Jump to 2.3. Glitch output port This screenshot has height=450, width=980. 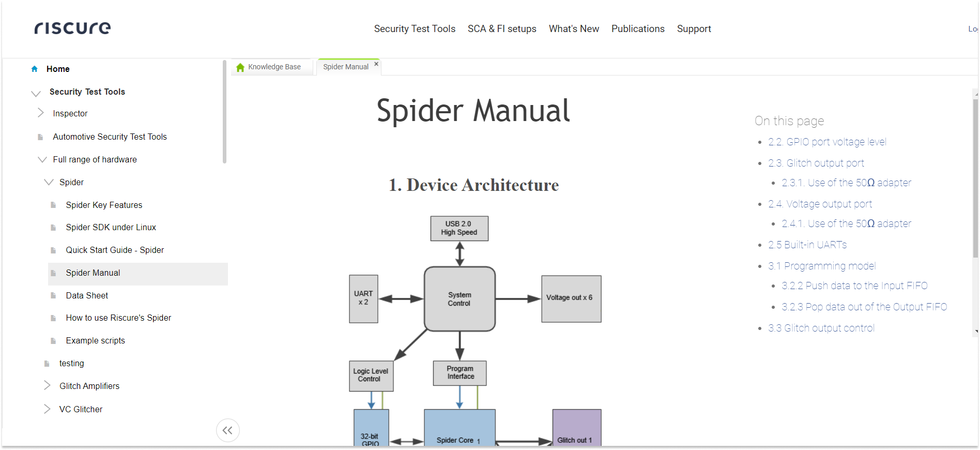tap(816, 163)
